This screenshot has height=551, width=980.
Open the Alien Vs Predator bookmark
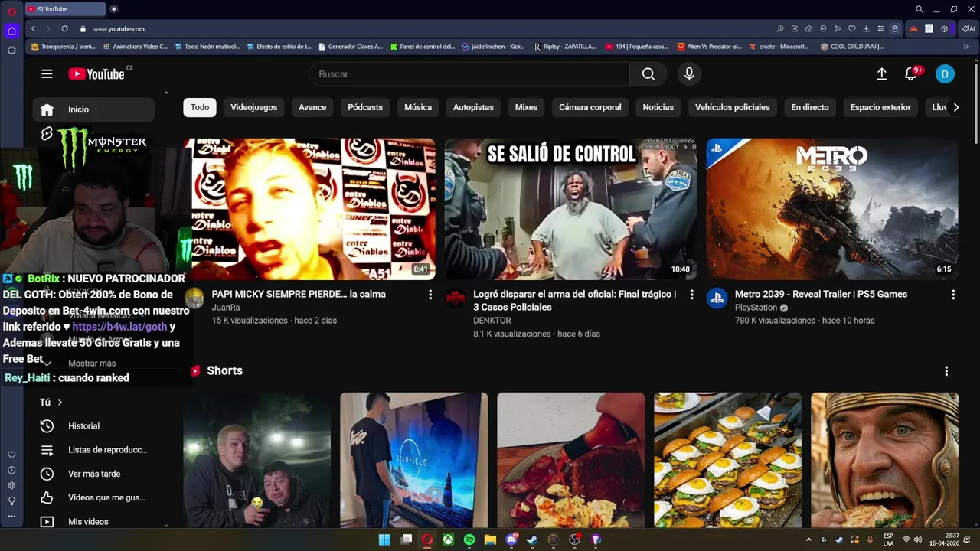click(x=709, y=47)
